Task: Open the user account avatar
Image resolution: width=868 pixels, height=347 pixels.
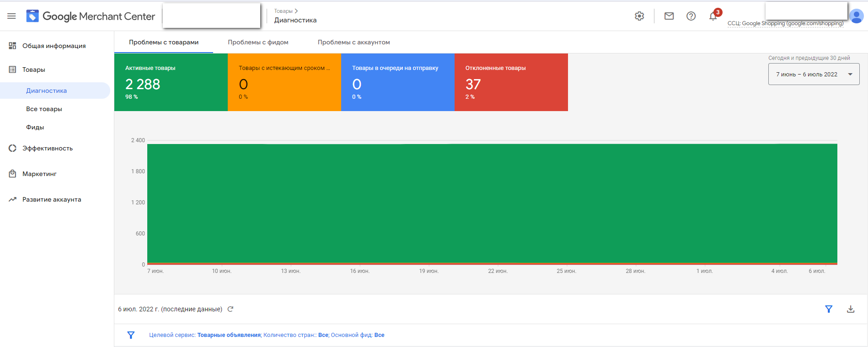Action: [856, 16]
